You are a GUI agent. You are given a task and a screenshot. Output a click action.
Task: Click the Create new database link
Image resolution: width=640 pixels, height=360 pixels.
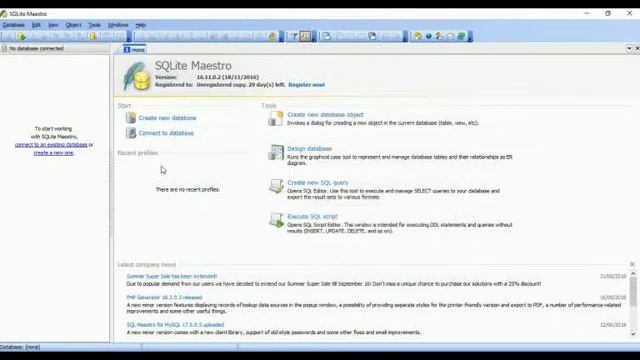pos(167,118)
